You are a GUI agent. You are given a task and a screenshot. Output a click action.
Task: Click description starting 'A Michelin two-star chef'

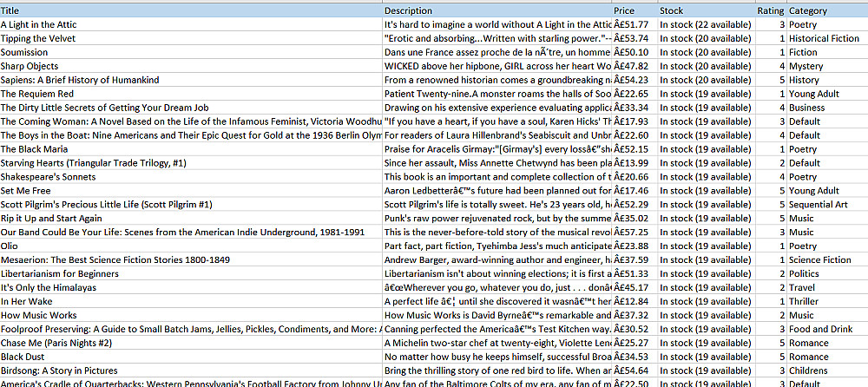pyautogui.click(x=497, y=343)
